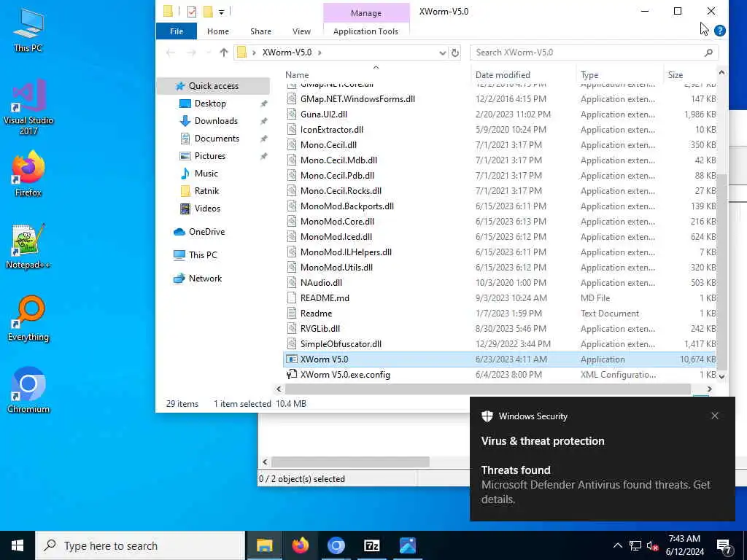Click the search magnifier icon
This screenshot has width=747, height=560.
(708, 52)
